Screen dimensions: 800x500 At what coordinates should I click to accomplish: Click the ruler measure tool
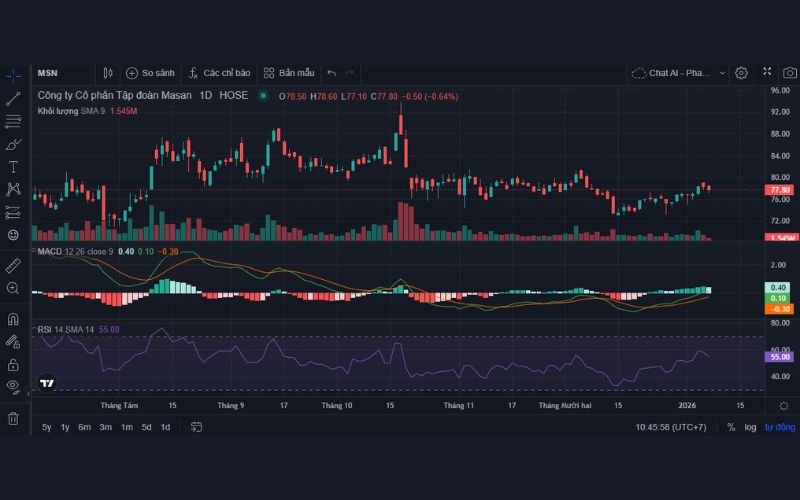pos(13,265)
